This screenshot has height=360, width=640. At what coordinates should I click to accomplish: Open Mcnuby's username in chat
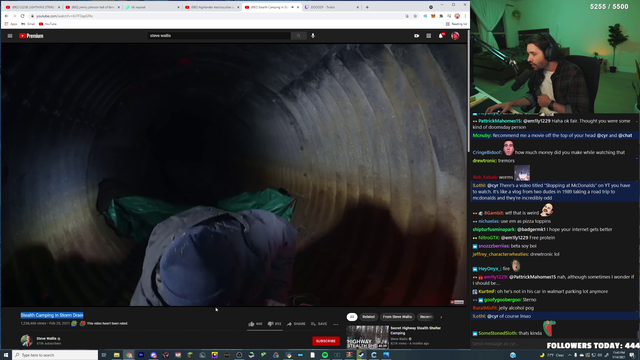pyautogui.click(x=482, y=136)
